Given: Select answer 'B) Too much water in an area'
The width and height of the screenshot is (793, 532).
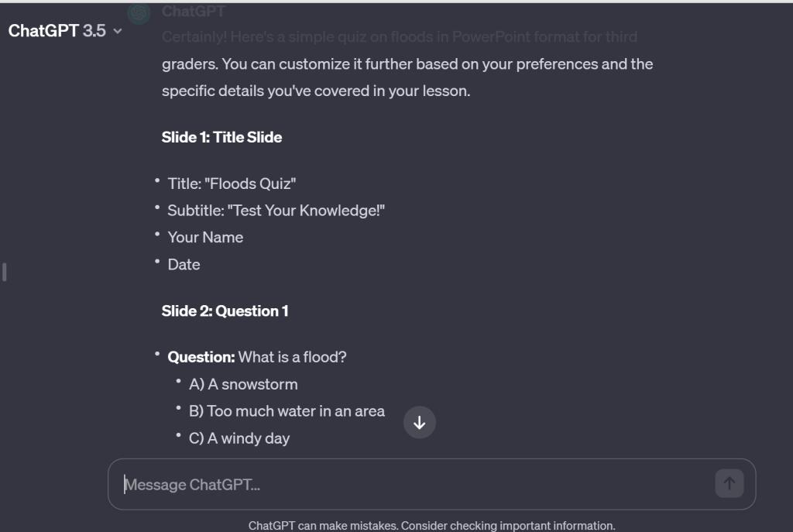Looking at the screenshot, I should 287,411.
